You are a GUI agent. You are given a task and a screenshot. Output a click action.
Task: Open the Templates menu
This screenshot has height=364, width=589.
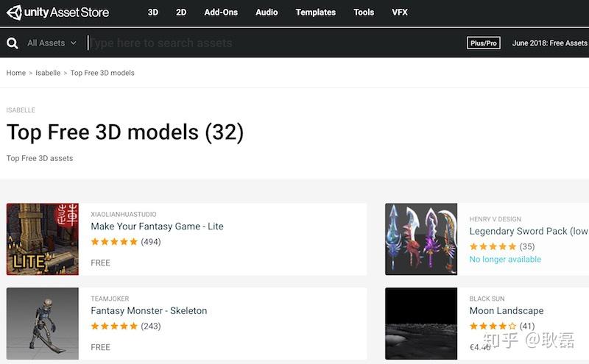coord(315,13)
